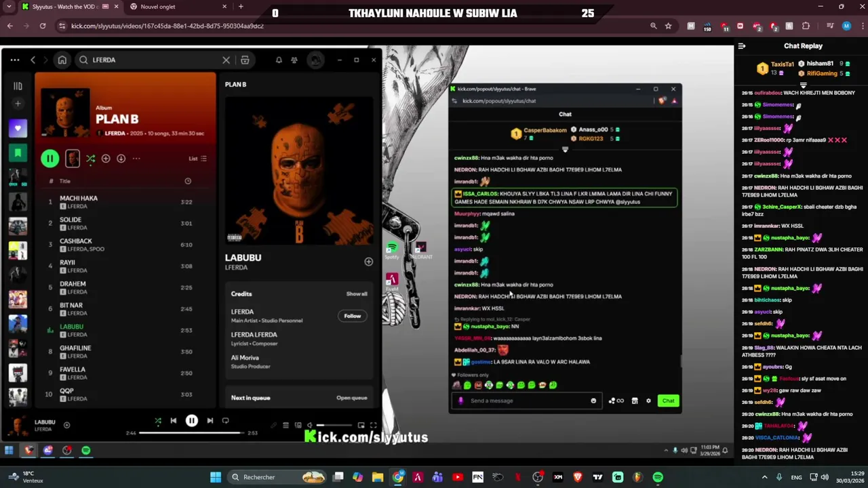The height and width of the screenshot is (488, 868).
Task: Add current song with plus beside LABUBU title
Action: [66, 425]
